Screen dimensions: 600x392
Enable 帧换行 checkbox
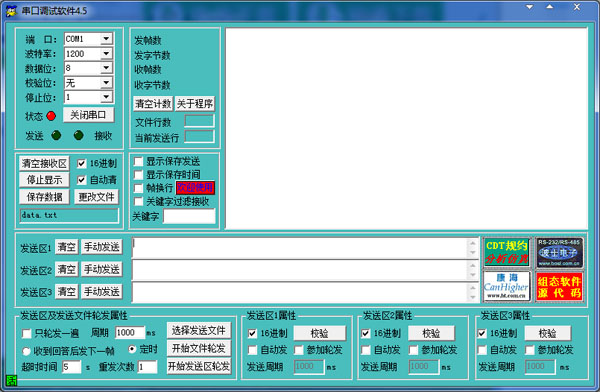tap(139, 188)
